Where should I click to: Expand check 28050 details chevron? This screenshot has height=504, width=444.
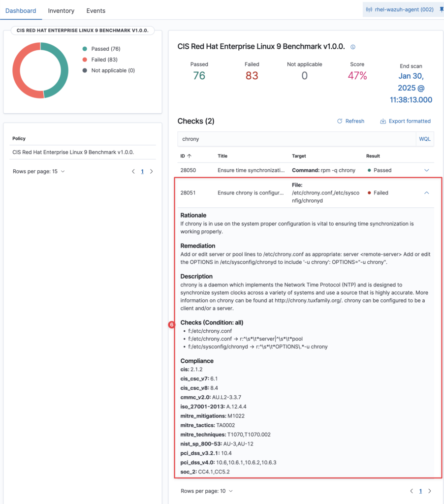[427, 170]
